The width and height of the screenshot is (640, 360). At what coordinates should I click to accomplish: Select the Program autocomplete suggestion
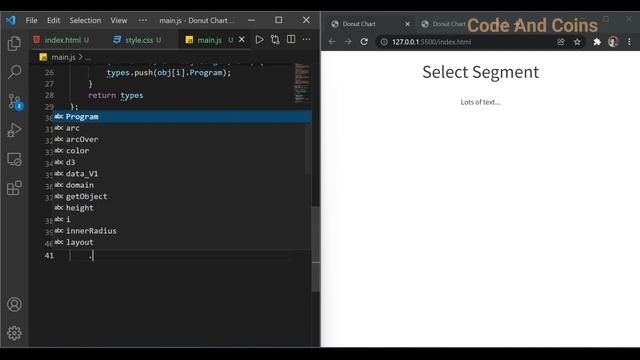point(182,117)
